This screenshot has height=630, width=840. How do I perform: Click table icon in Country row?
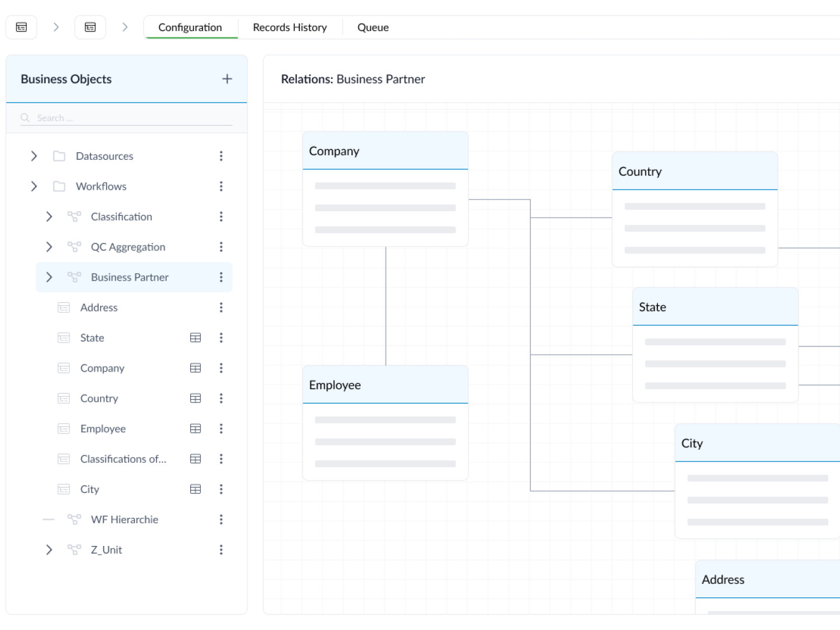[x=195, y=398]
